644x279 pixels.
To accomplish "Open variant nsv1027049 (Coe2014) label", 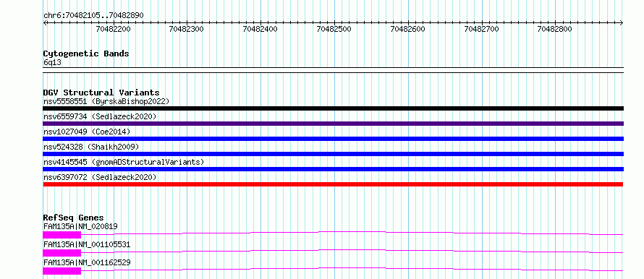I will [x=87, y=132].
